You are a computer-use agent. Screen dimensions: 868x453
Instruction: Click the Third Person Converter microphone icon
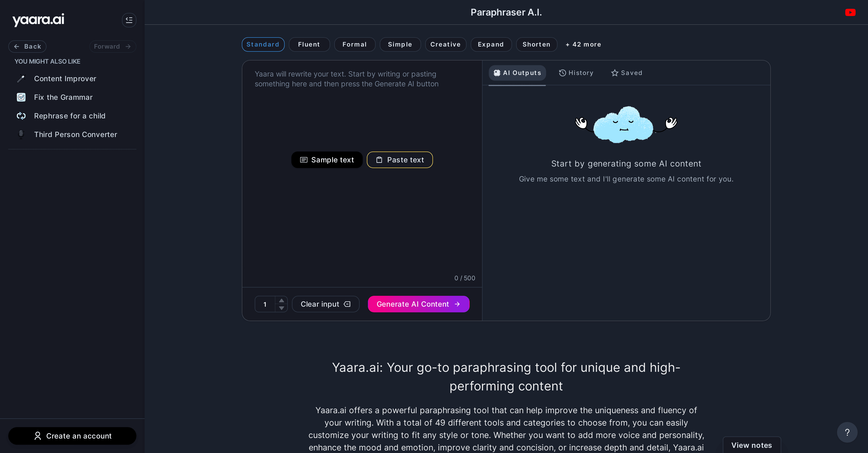click(21, 134)
